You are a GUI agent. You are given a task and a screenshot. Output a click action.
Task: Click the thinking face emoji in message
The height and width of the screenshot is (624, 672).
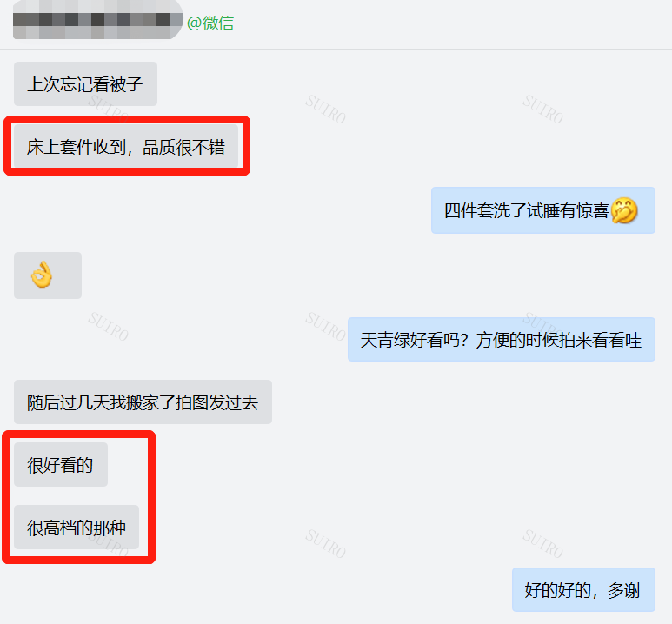[624, 210]
